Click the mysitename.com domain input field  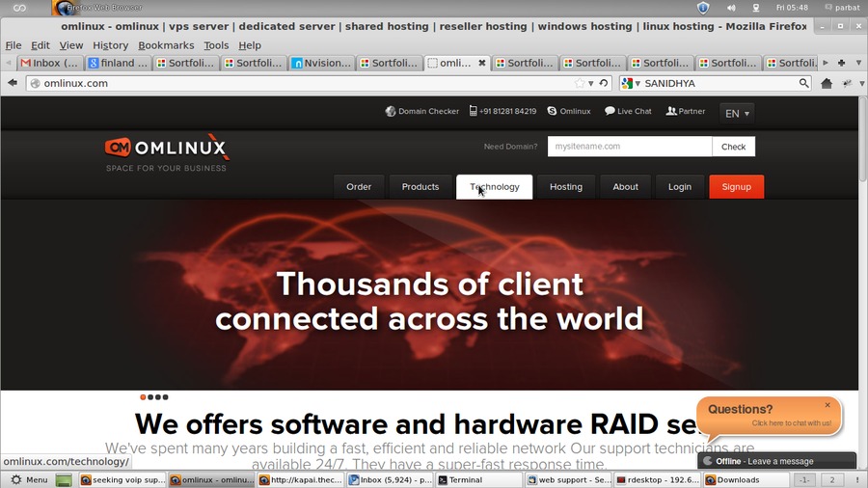click(630, 147)
